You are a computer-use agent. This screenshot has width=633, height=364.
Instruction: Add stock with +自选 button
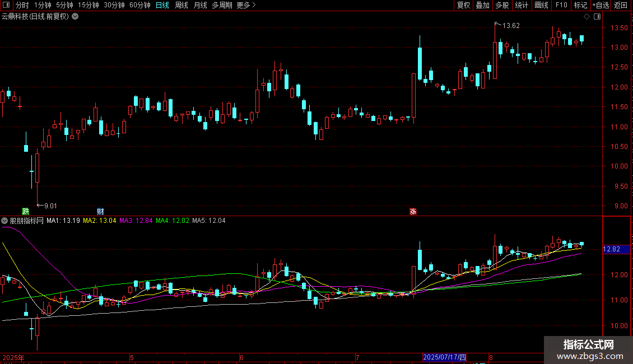tap(601, 5)
